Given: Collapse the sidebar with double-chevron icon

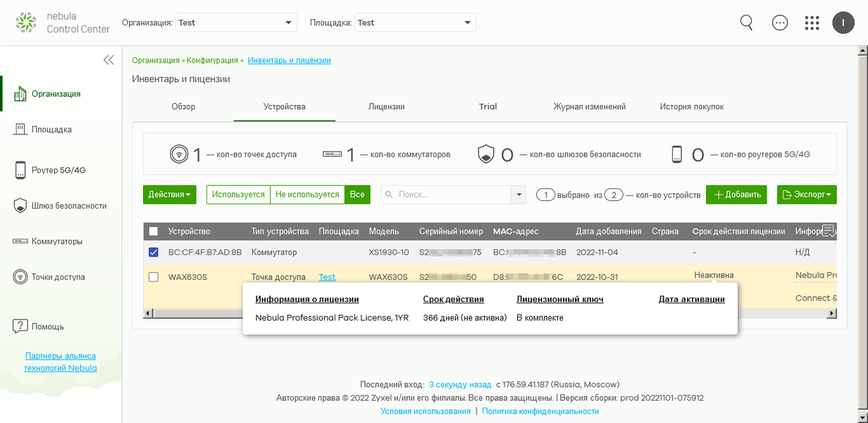Looking at the screenshot, I should [108, 60].
